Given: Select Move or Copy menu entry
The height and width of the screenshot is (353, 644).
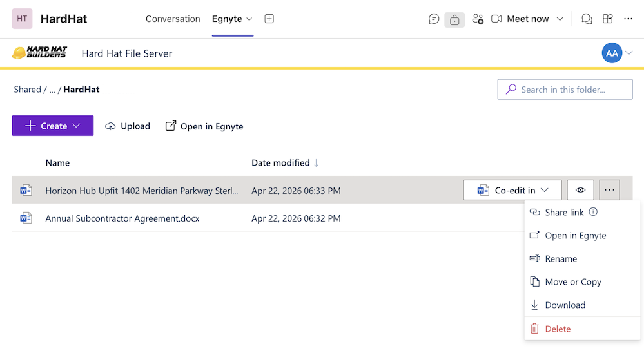Looking at the screenshot, I should [x=582, y=282].
